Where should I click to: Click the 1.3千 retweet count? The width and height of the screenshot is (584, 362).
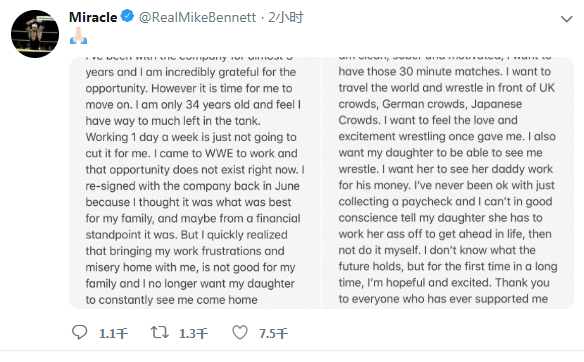tap(193, 333)
